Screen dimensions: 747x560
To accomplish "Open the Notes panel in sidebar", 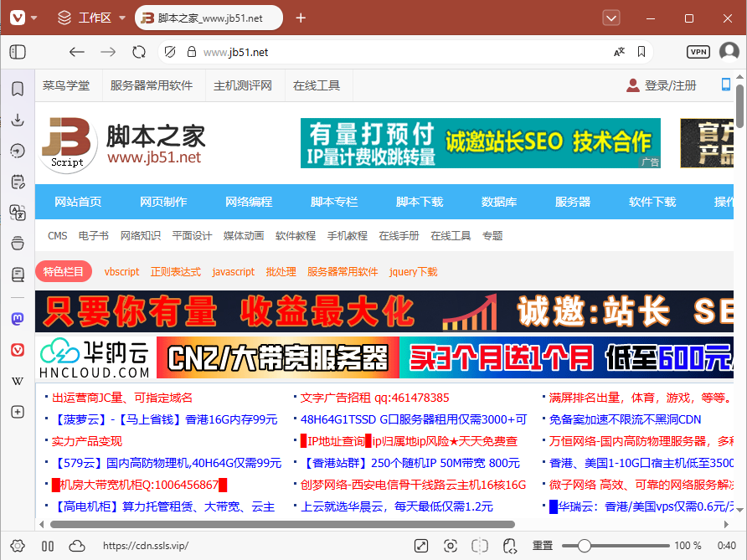I will tap(18, 182).
